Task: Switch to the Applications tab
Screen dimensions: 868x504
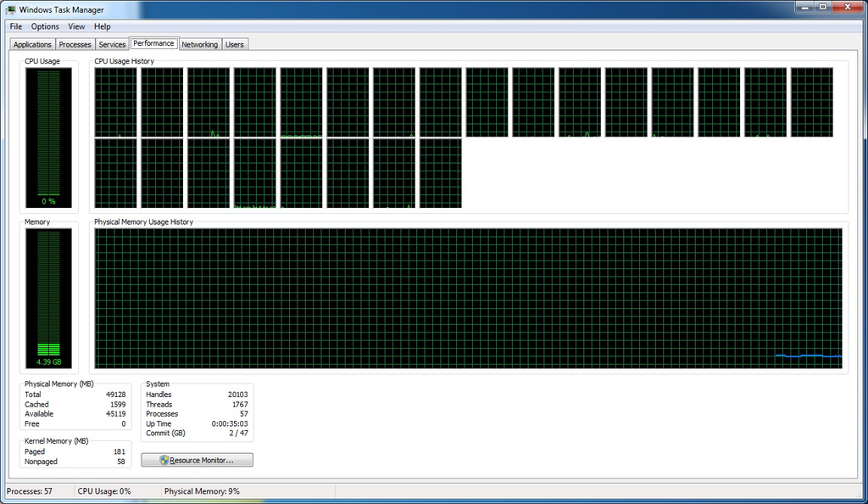Action: (x=32, y=44)
